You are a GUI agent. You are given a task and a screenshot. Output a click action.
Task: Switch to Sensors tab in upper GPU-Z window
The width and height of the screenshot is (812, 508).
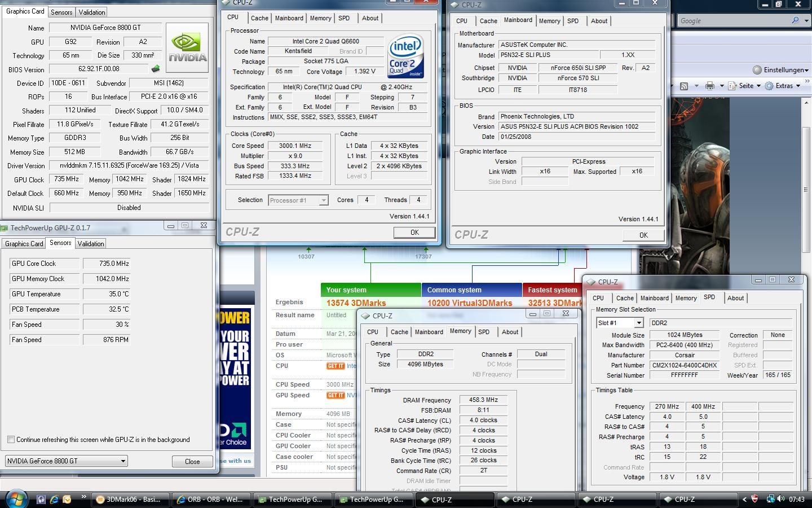tap(61, 12)
